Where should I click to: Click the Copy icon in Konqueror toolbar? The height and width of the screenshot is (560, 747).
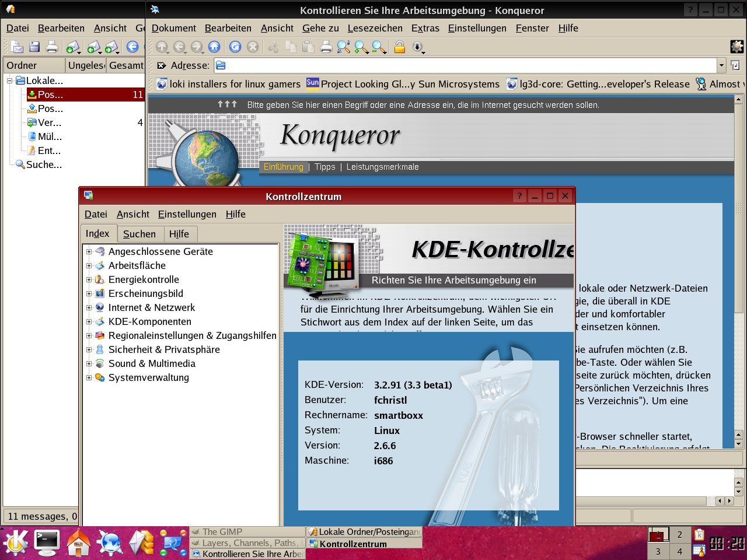[x=291, y=47]
